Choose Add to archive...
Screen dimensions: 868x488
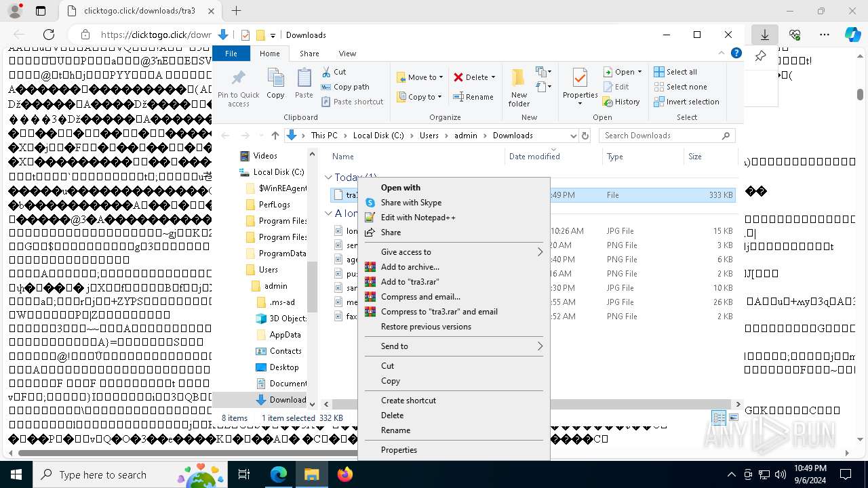(x=454, y=267)
